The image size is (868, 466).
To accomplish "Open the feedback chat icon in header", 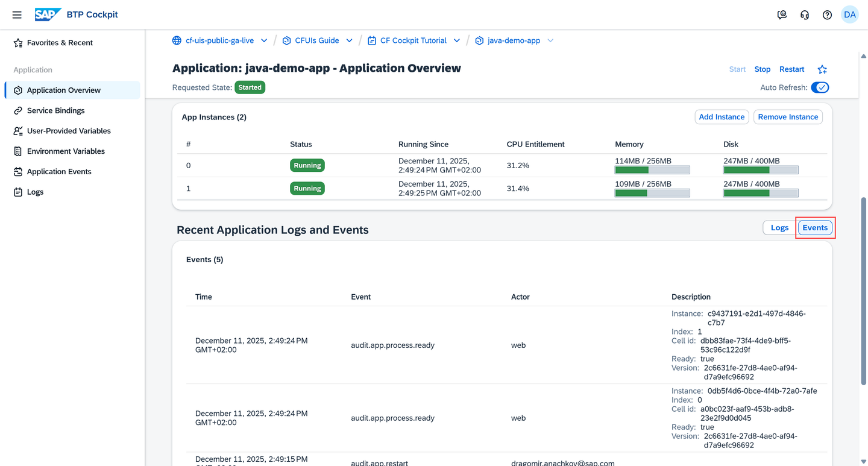I will (782, 14).
